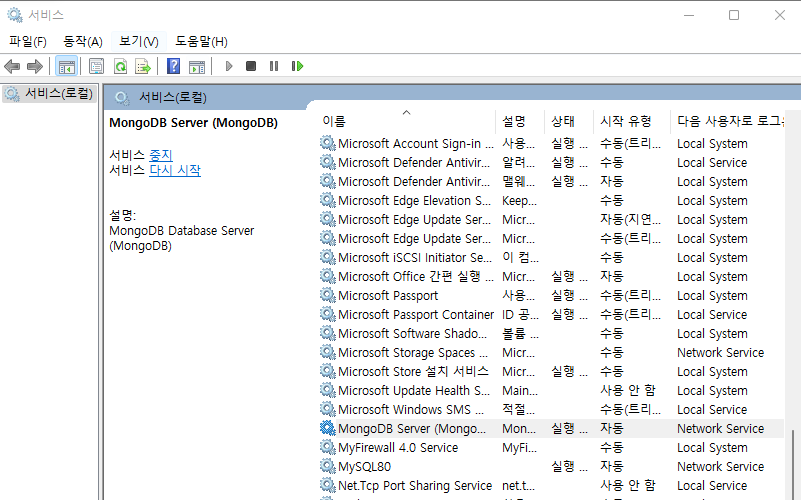Screen dimensions: 801x500
Task: Select the Microsoft Passport service row
Action: pos(551,296)
